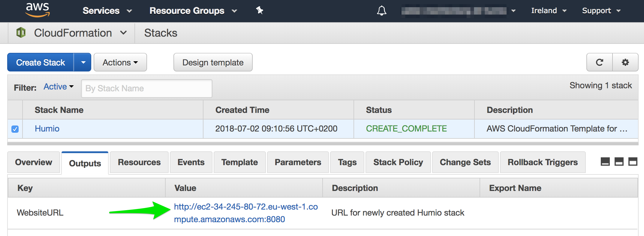Expand the Create Stack split arrow
Viewport: 644px width, 236px height.
[x=83, y=62]
